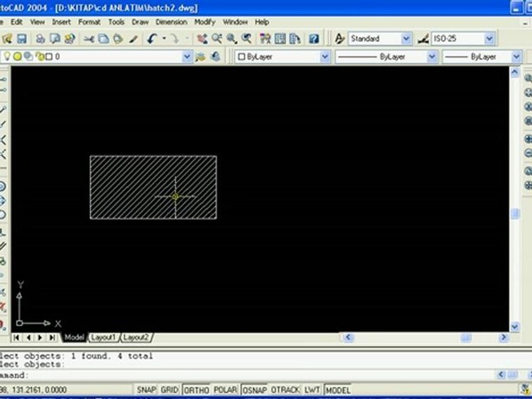Toggle MODEL space button

(x=338, y=390)
